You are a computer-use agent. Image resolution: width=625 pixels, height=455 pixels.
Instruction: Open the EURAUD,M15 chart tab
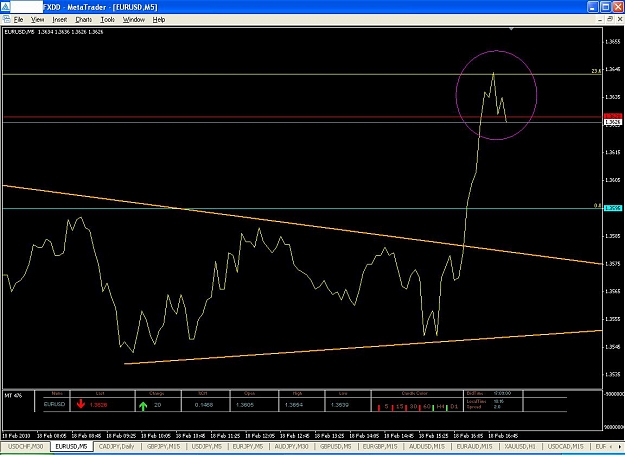tap(474, 447)
